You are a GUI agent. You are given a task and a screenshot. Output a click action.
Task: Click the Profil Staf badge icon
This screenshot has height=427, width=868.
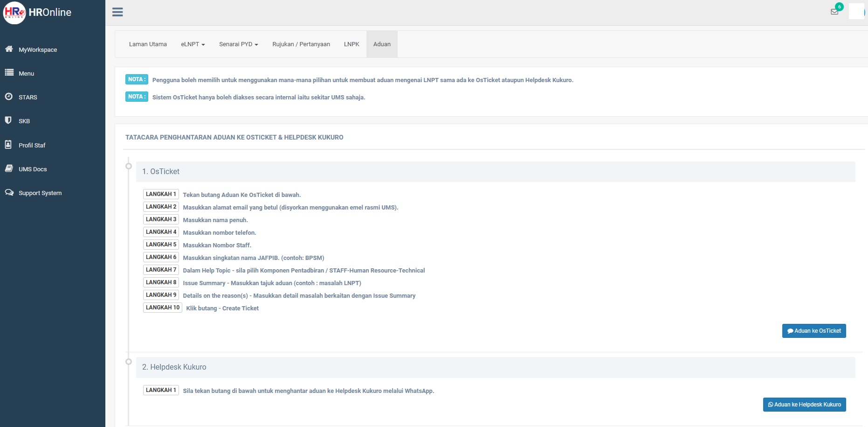[8, 145]
